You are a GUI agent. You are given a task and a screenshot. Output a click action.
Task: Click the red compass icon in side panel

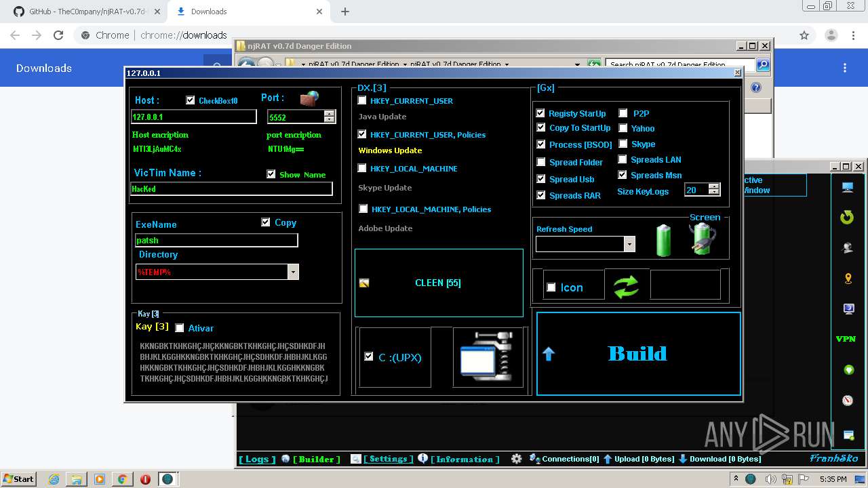click(848, 400)
